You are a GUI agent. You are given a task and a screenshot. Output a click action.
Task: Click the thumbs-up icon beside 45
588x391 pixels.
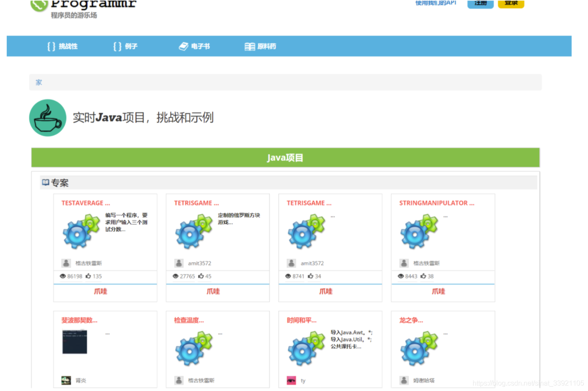[201, 276]
